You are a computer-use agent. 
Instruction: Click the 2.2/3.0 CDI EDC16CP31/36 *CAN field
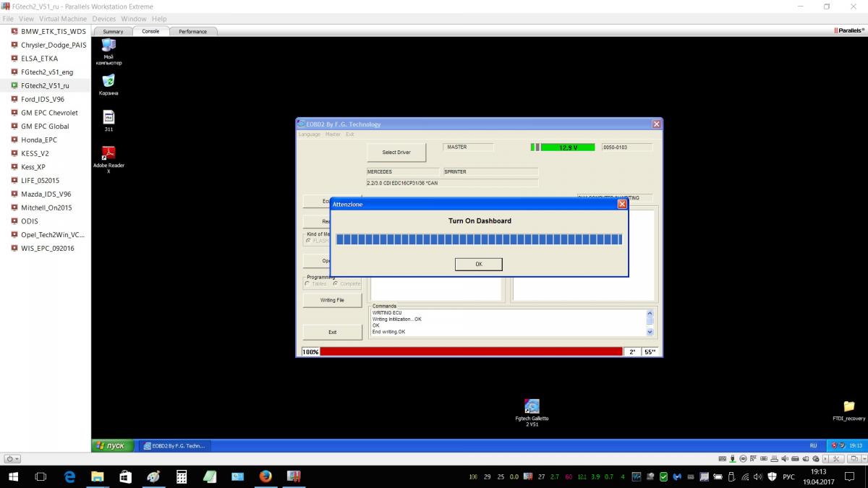pyautogui.click(x=453, y=183)
